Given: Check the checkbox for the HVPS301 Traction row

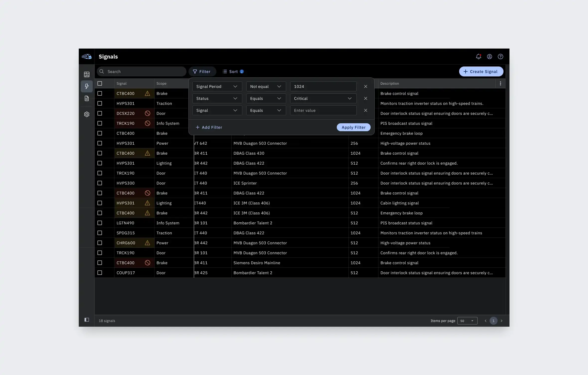Looking at the screenshot, I should (100, 103).
